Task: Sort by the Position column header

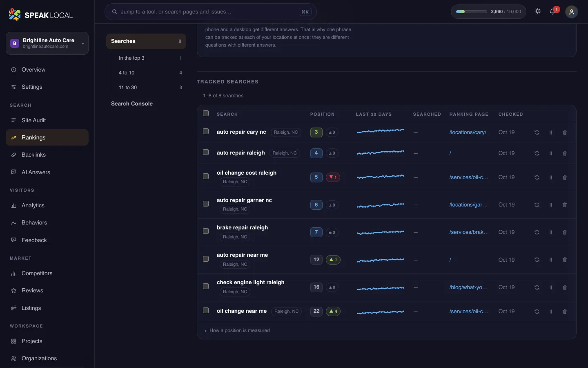Action: pos(322,114)
